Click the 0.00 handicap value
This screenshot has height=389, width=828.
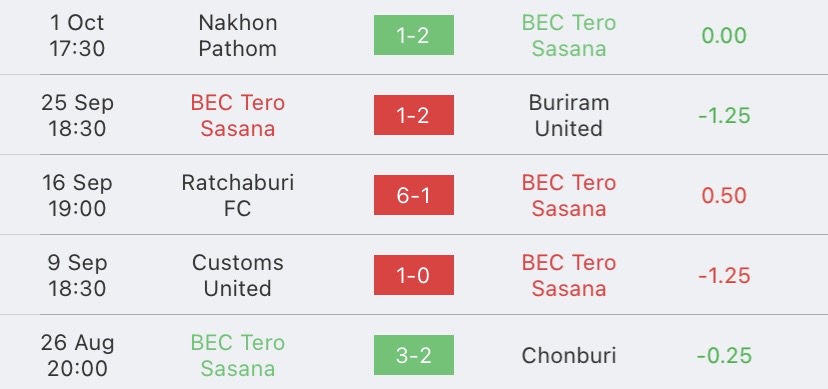coord(724,36)
